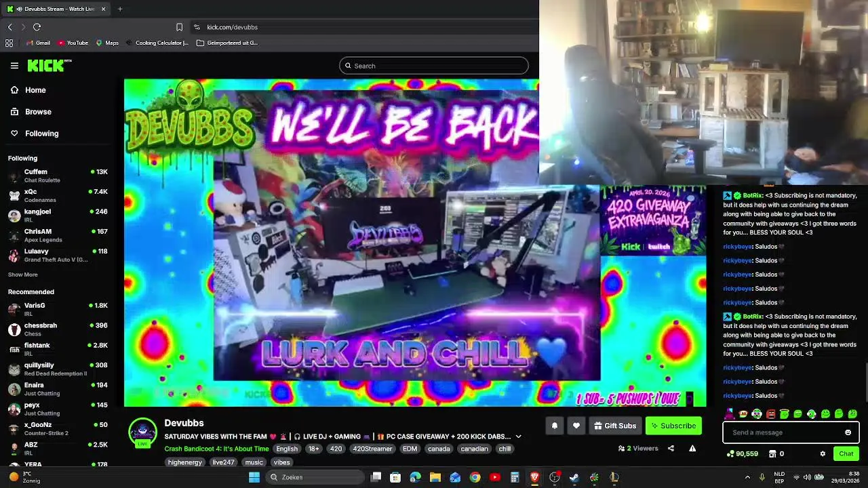The image size is (868, 488).
Task: Open ChrisAM's Apex Legends stream
Action: [58, 235]
